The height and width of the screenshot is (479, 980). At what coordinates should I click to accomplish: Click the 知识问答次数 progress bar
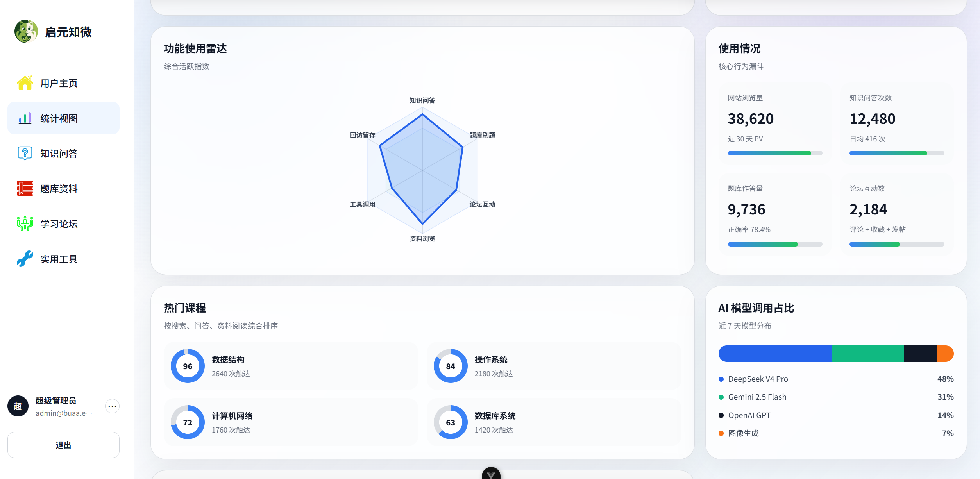[x=897, y=153]
